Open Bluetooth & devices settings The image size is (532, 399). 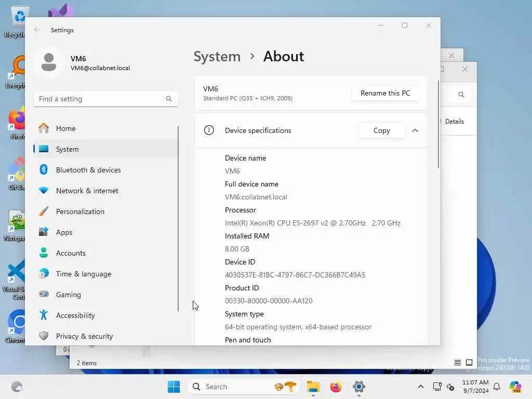[x=105, y=170]
